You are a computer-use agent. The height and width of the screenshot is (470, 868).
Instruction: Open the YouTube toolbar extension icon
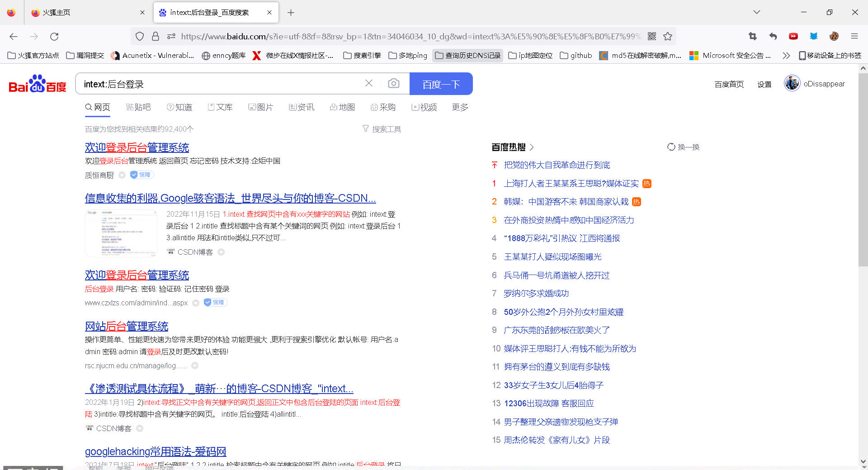793,36
